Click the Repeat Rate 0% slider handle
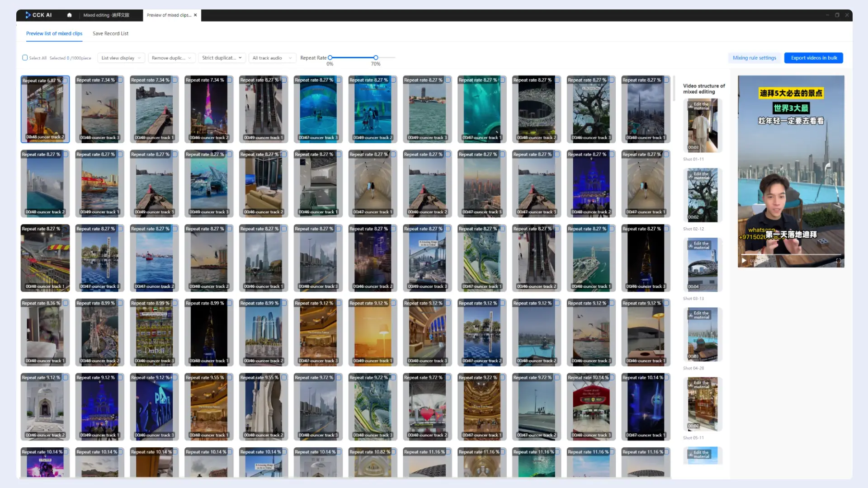The image size is (868, 488). point(330,57)
